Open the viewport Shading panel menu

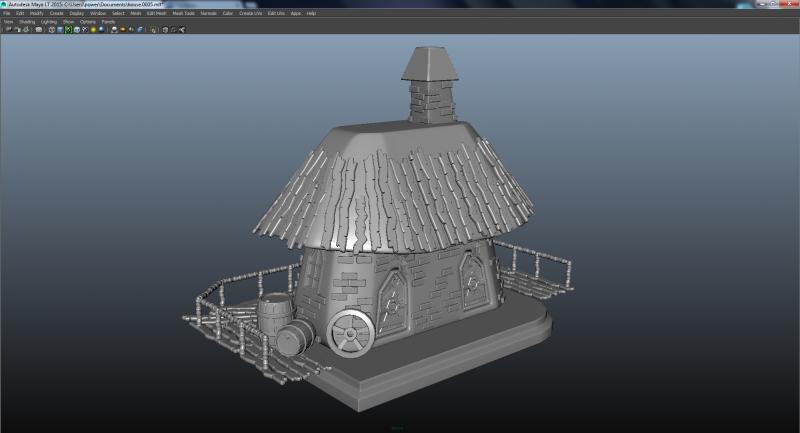click(x=27, y=22)
